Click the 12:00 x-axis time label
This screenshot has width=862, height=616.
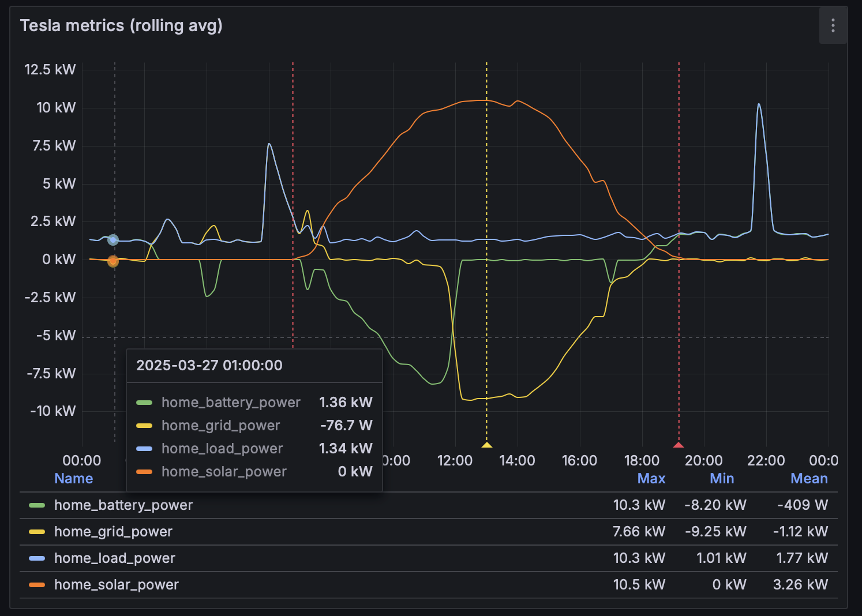[x=455, y=461]
